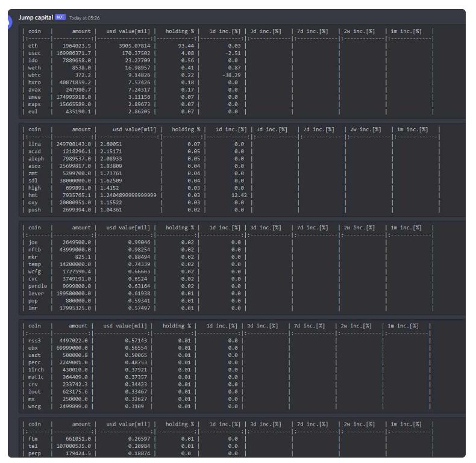Click the joe coin in third table
476x463 pixels.
coord(33,242)
